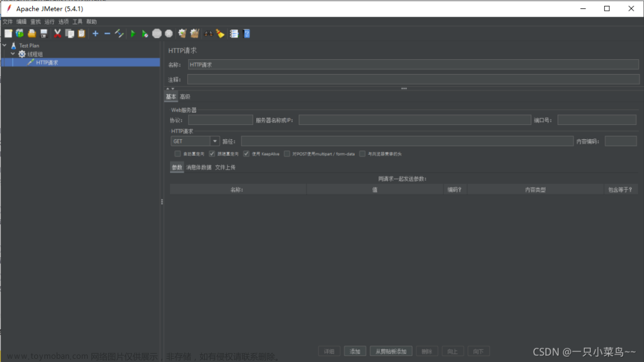Click the vertical split-pane divider handle

point(162,202)
